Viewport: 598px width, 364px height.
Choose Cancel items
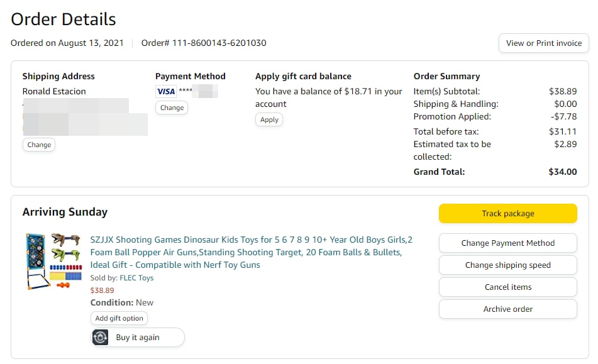tap(507, 287)
